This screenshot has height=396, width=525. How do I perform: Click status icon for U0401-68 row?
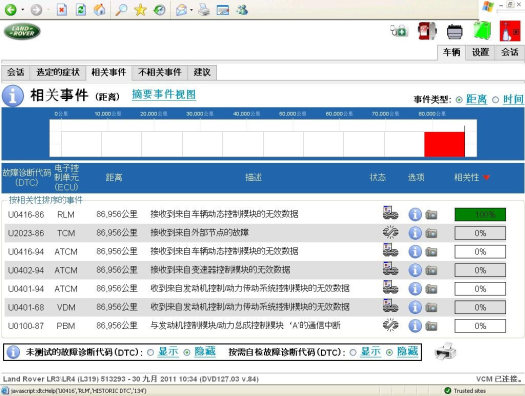pyautogui.click(x=390, y=305)
